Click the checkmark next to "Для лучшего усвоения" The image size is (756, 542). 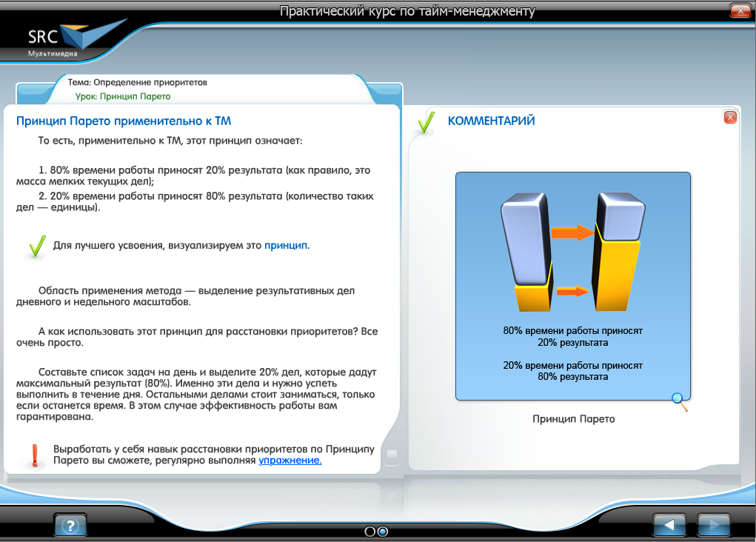[36, 247]
